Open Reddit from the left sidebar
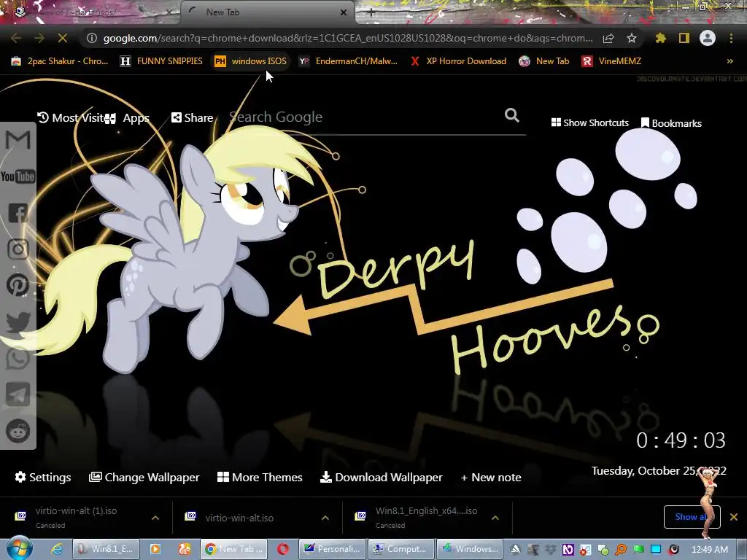Image resolution: width=747 pixels, height=560 pixels. [x=18, y=431]
